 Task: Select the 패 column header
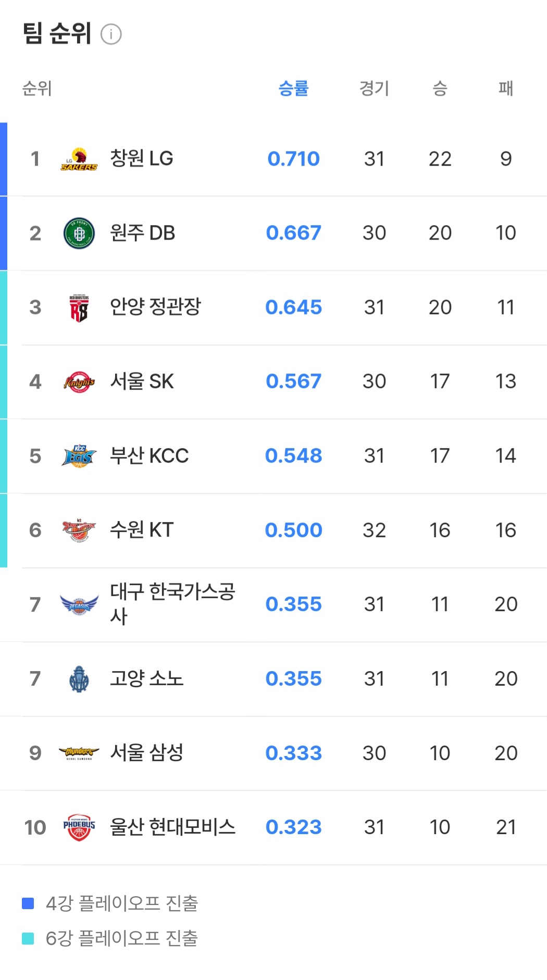(x=505, y=89)
